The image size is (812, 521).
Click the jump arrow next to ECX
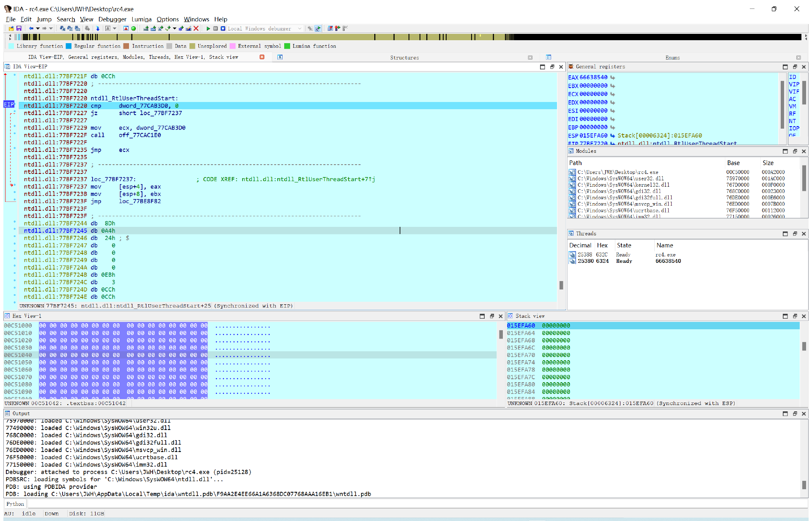[613, 94]
